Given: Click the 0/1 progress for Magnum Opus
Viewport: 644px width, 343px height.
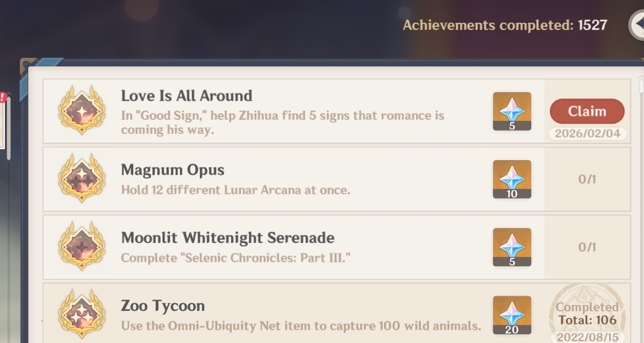Looking at the screenshot, I should coord(587,179).
